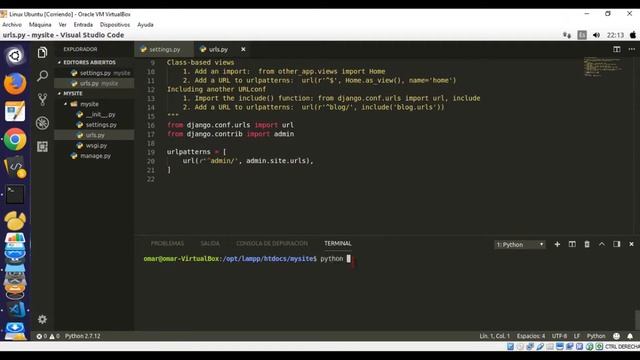Click Espacios: 4 indentation setting
Screen dimensions: 640x360
coord(531,336)
